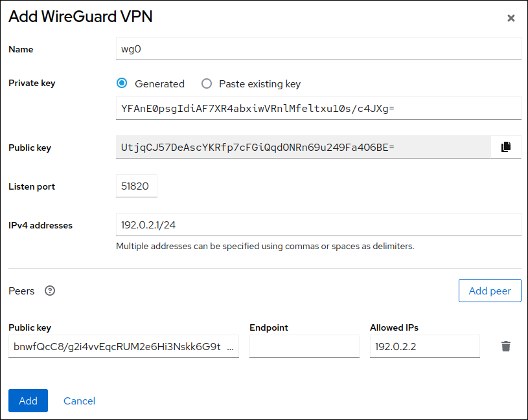
Task: Open the Peers help tooltip icon
Action: [50, 291]
